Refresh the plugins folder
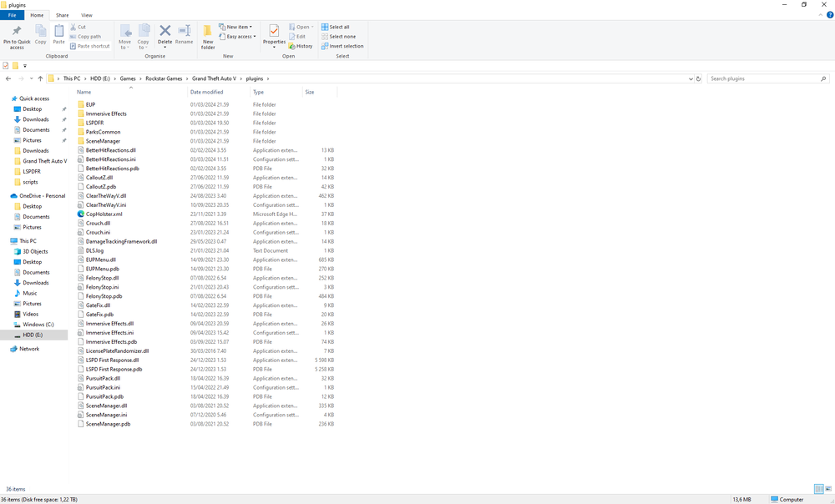Image resolution: width=835 pixels, height=504 pixels. pyautogui.click(x=699, y=78)
